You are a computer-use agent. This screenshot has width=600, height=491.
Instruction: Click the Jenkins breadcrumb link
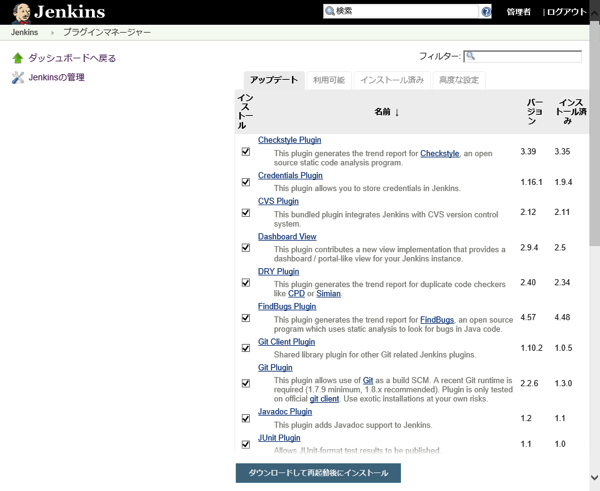(x=24, y=33)
